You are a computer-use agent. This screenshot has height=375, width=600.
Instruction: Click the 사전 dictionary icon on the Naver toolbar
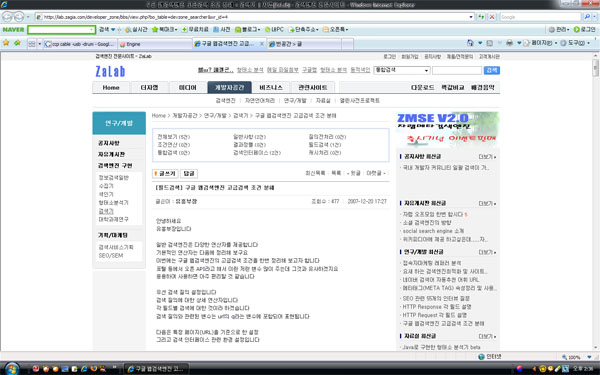click(x=216, y=29)
